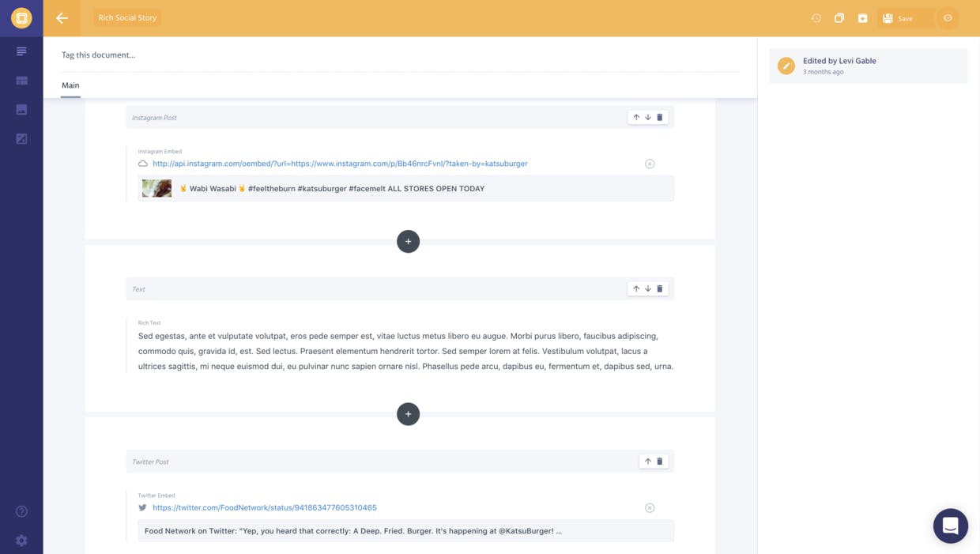This screenshot has height=554, width=980.
Task: Open the settings gear in the sidebar
Action: pos(21,541)
